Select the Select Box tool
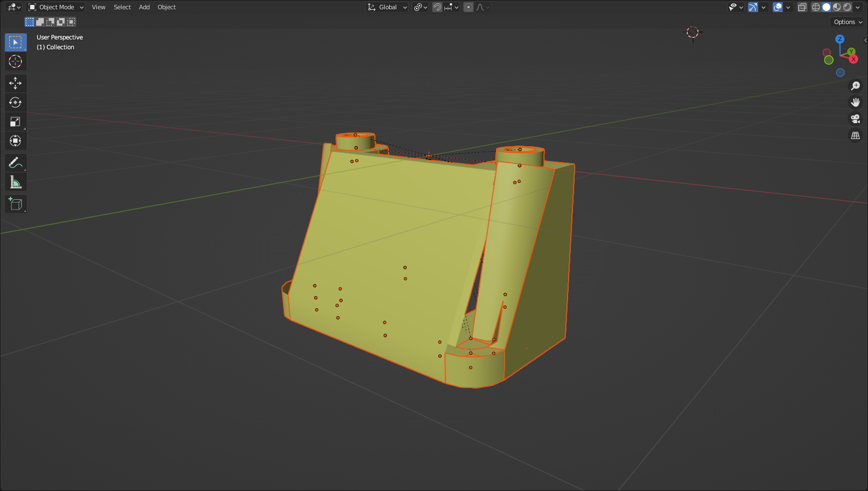 tap(15, 42)
